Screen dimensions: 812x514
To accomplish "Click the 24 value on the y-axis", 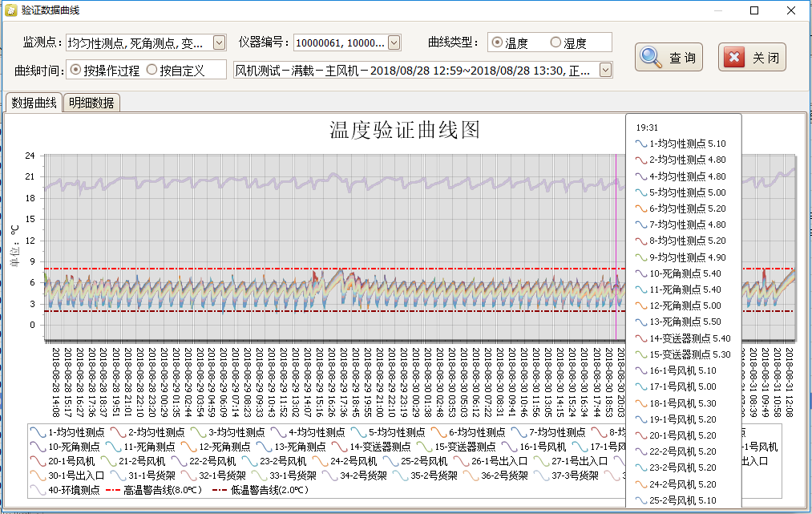I will coord(30,156).
